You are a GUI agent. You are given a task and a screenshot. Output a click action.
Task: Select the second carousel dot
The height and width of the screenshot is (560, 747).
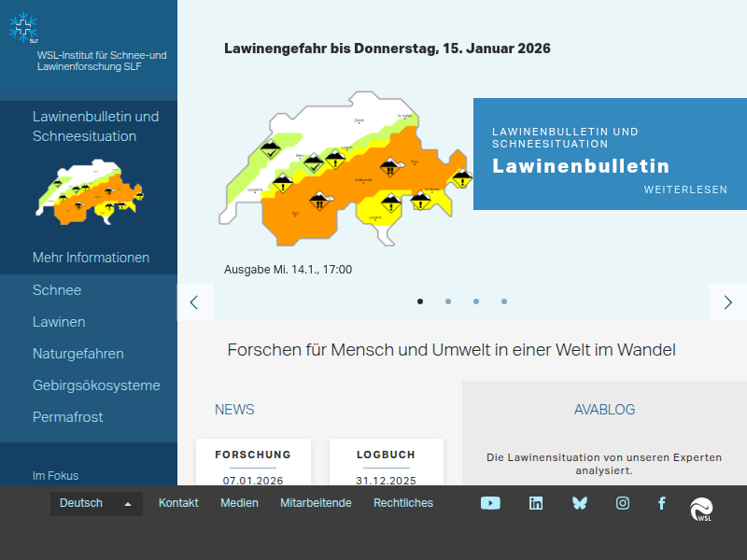448,301
